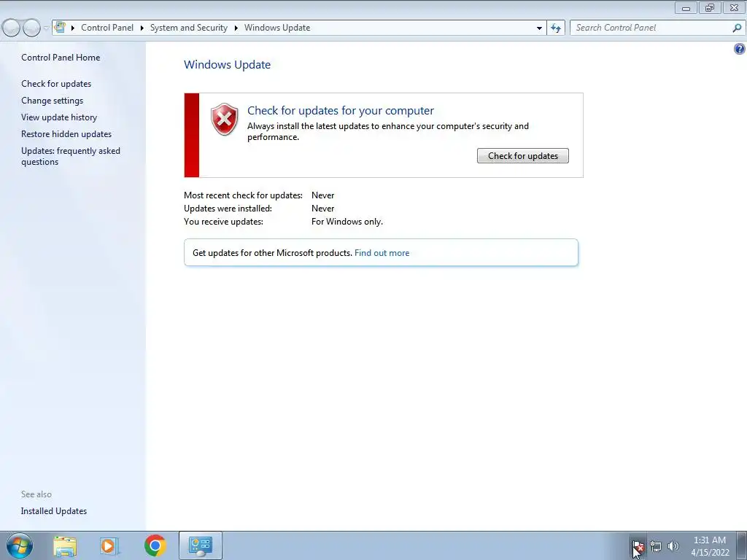Click Find out more link
Screen dimensions: 747x560
coord(382,253)
